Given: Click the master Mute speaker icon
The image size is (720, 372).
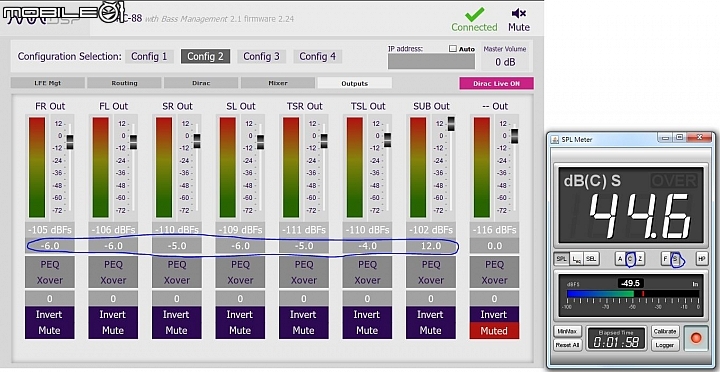Looking at the screenshot, I should [518, 13].
